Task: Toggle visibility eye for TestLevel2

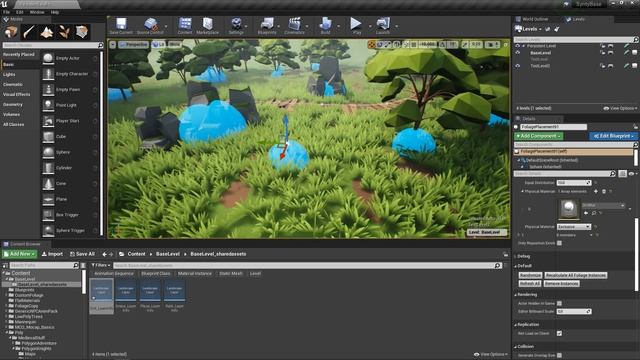Action: (x=518, y=66)
